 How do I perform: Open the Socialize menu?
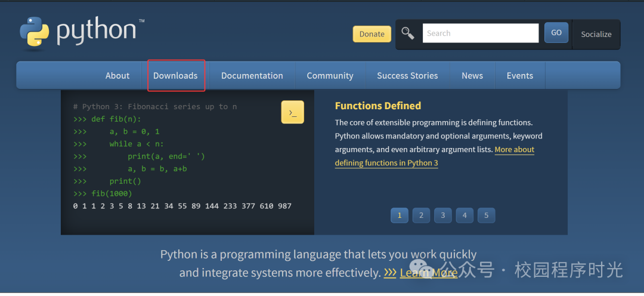(596, 35)
